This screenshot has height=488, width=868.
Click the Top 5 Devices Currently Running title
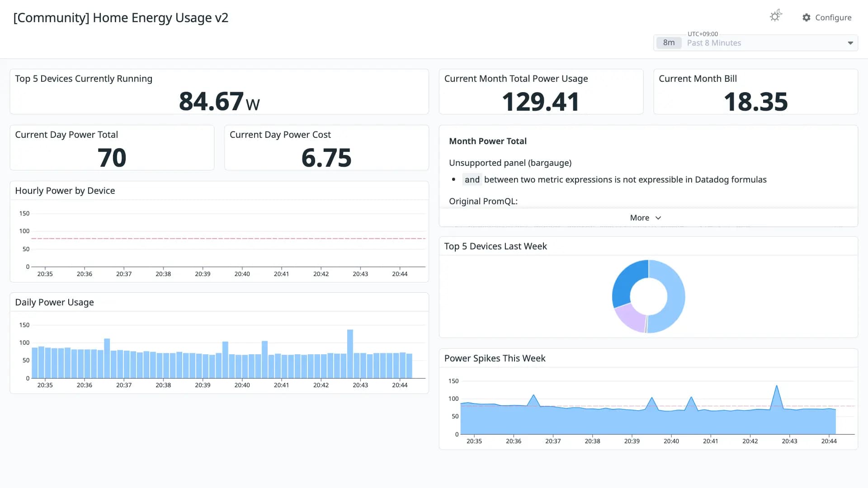84,79
